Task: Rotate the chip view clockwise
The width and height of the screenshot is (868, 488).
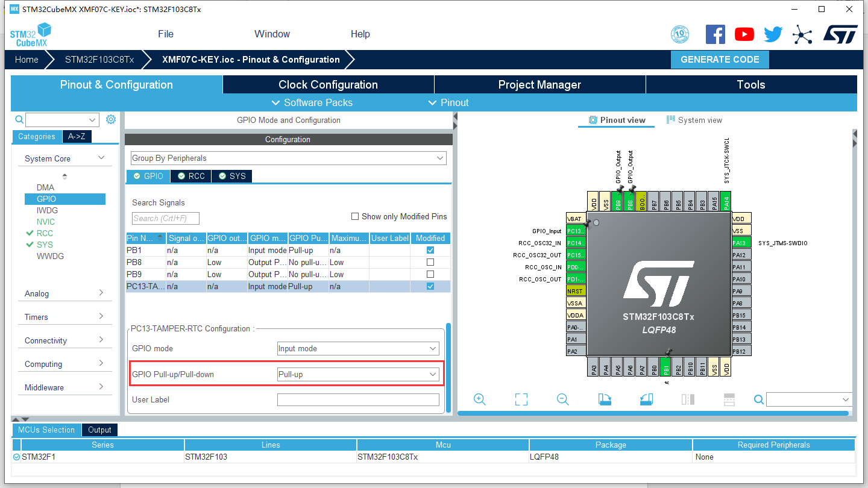Action: click(x=605, y=399)
